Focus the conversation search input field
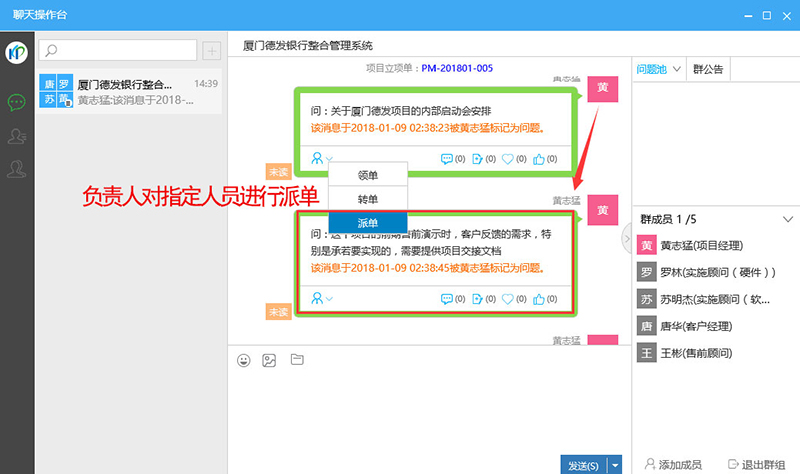The height and width of the screenshot is (474, 800). pos(118,50)
